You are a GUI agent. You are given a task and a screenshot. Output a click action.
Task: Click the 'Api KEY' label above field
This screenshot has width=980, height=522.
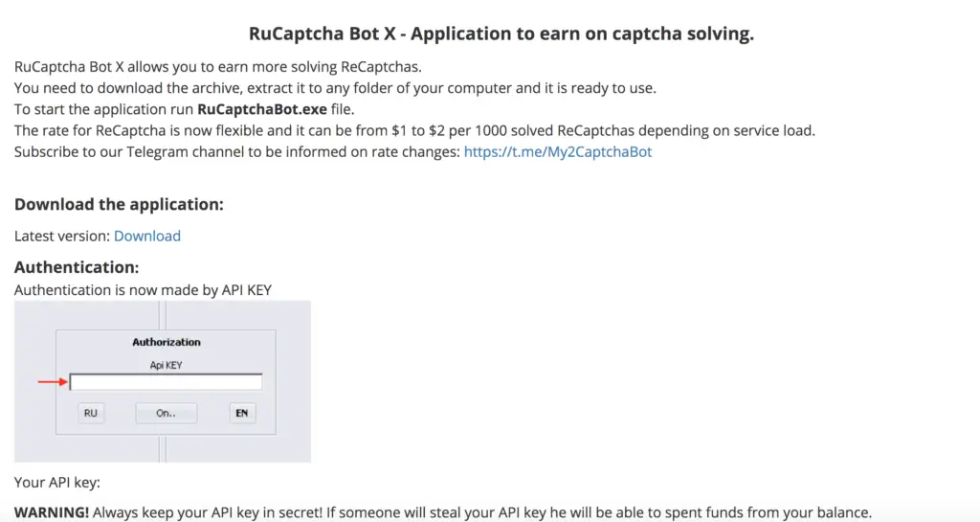pyautogui.click(x=166, y=365)
